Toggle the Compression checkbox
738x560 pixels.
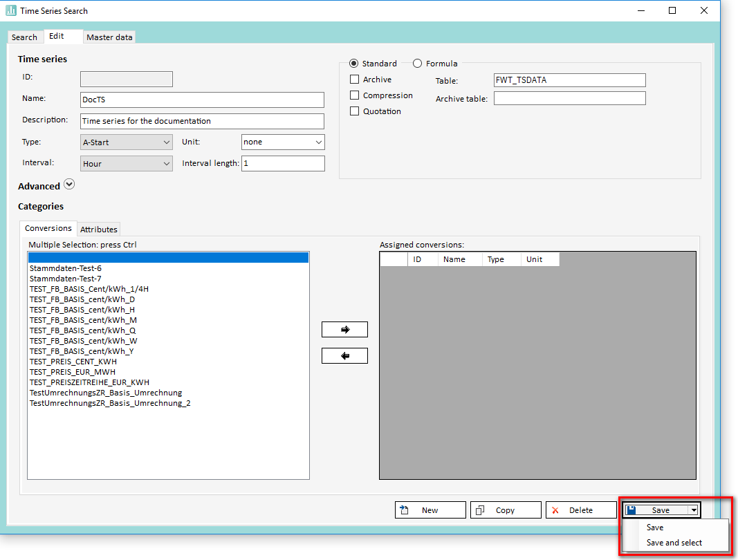tap(355, 95)
